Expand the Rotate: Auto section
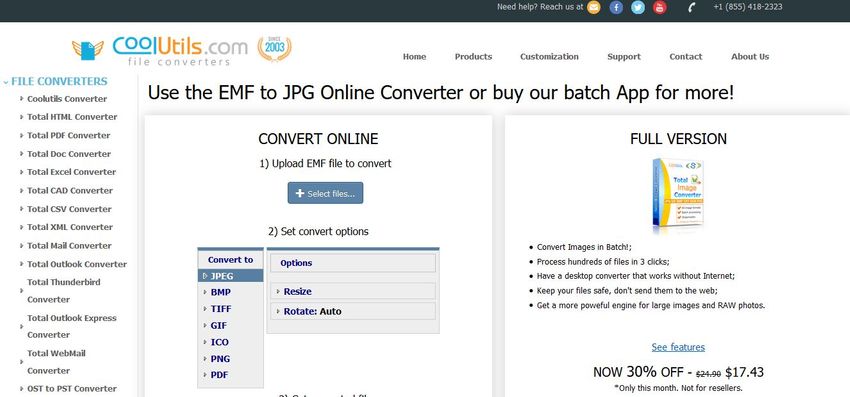The height and width of the screenshot is (397, 850). pyautogui.click(x=353, y=311)
